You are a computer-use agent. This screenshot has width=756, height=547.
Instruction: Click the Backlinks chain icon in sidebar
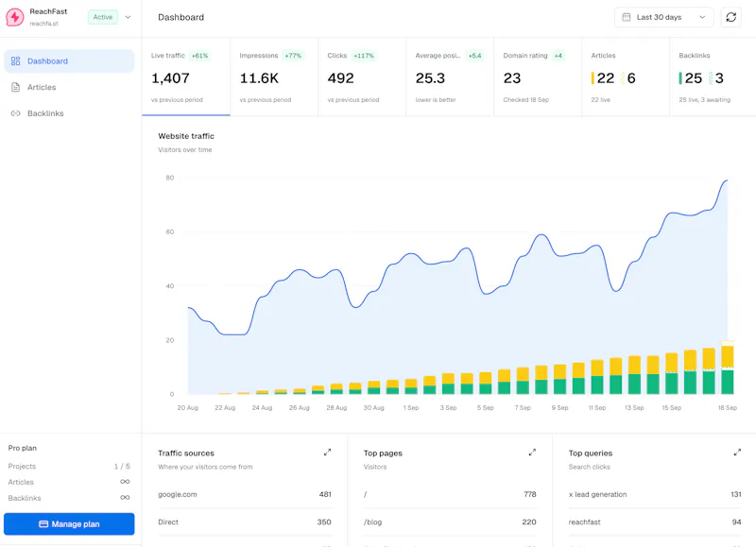(x=15, y=113)
